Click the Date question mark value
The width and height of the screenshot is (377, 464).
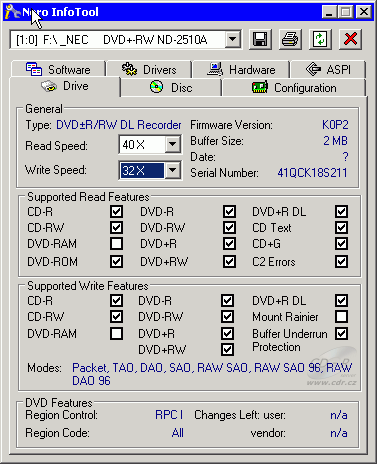pos(345,157)
